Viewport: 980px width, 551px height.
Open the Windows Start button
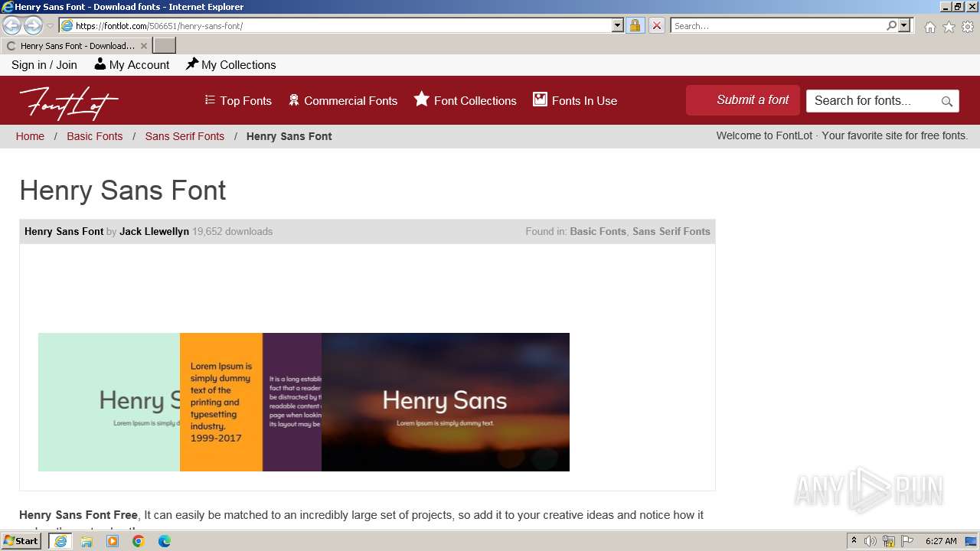pyautogui.click(x=21, y=541)
